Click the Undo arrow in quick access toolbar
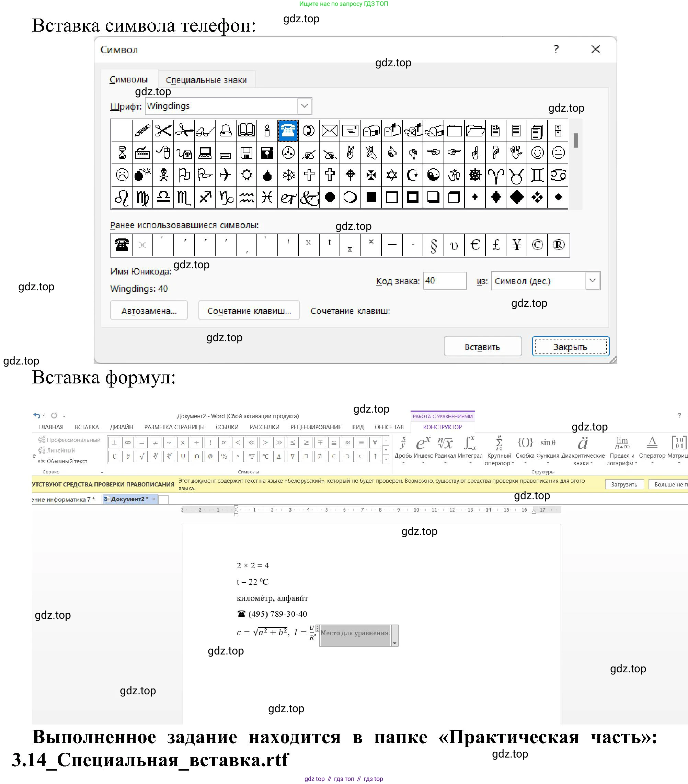 click(x=37, y=415)
